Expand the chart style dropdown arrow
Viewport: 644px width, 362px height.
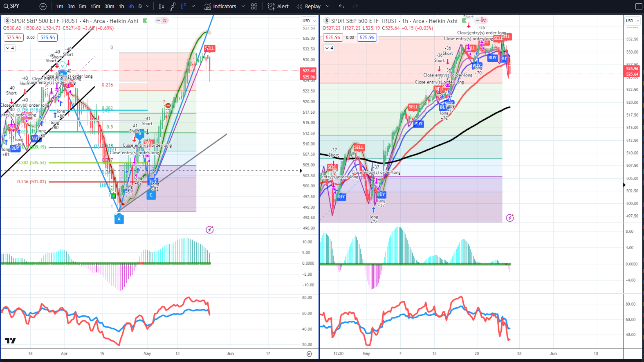(x=193, y=7)
